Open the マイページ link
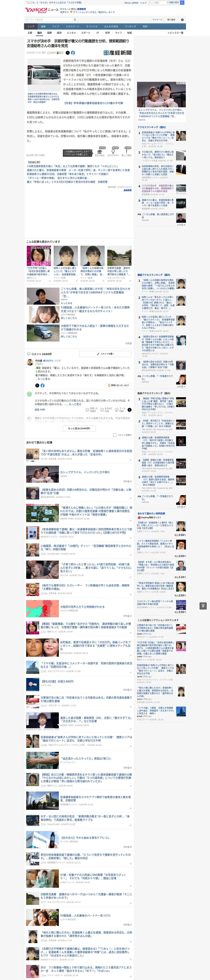 click(x=157, y=20)
